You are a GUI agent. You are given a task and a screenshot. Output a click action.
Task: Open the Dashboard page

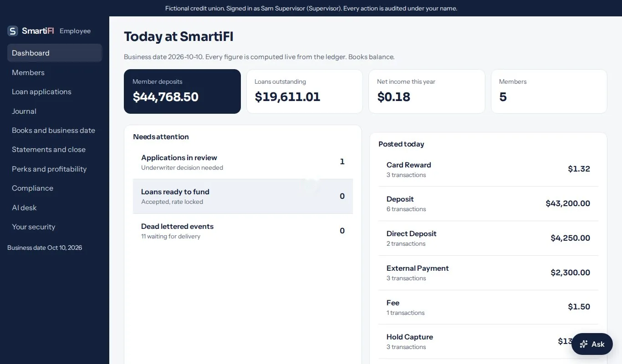pos(55,53)
